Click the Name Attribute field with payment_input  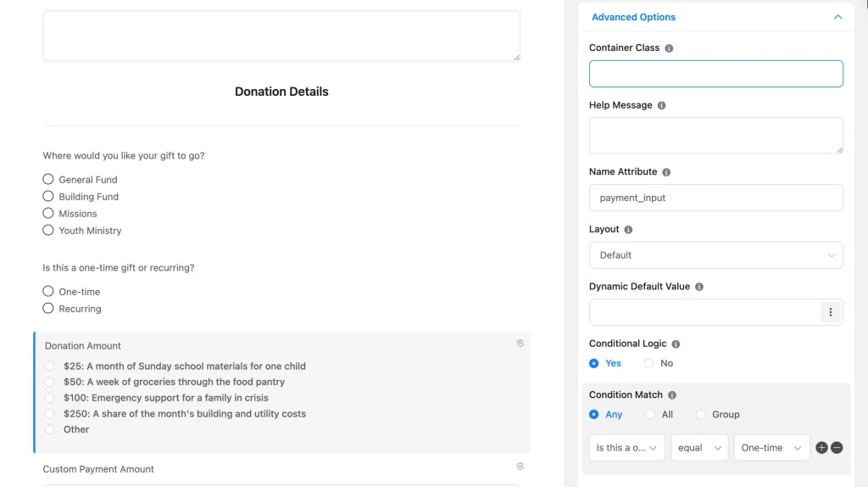715,198
